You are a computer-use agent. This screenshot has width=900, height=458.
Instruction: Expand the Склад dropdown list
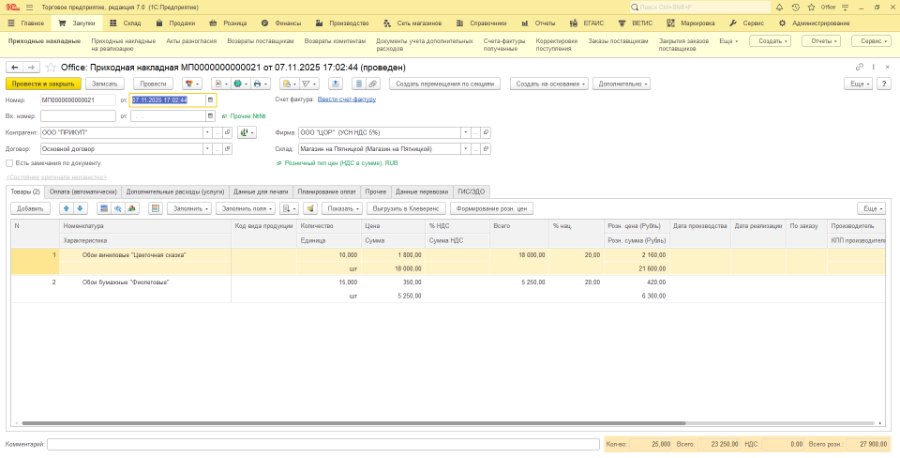click(466, 149)
